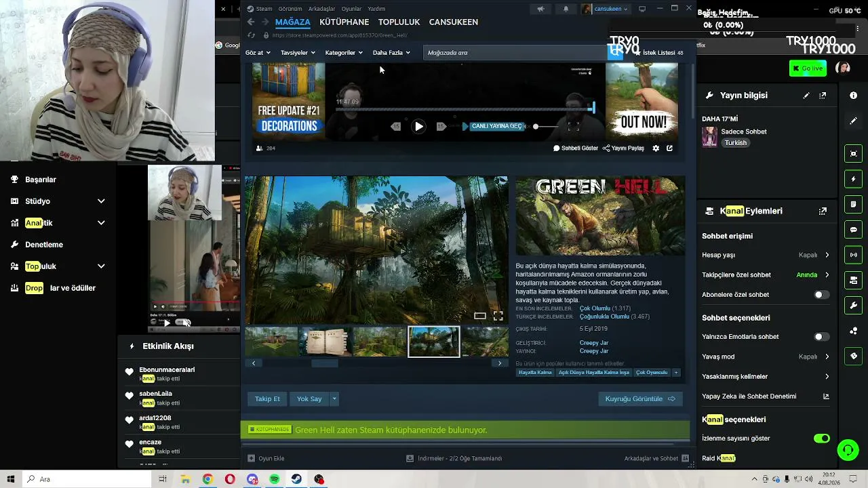The image size is (868, 488).
Task: Open Spotify from the taskbar
Action: click(x=274, y=479)
